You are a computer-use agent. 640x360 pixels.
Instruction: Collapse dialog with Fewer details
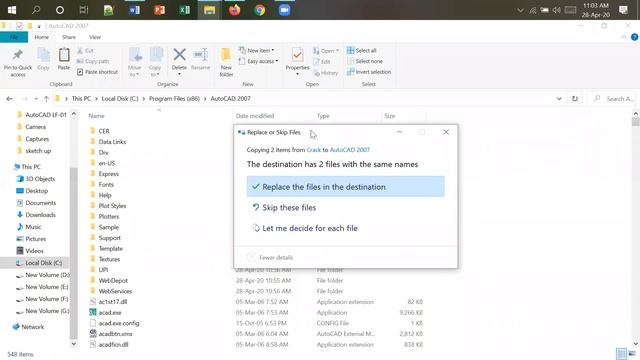271,257
